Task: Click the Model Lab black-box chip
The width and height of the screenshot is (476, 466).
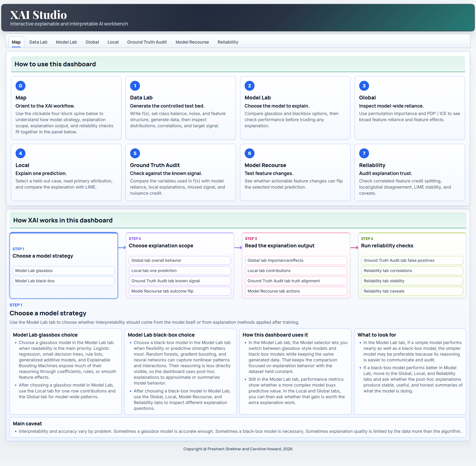Action: point(64,281)
